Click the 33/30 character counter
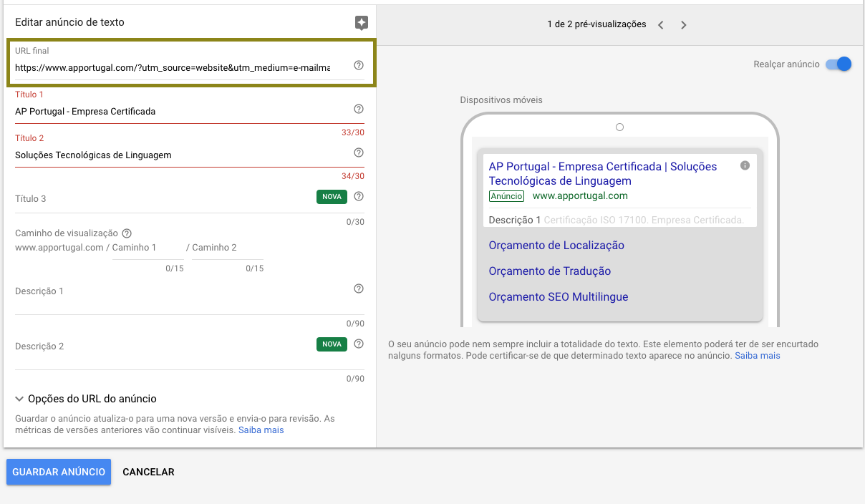 pos(353,132)
